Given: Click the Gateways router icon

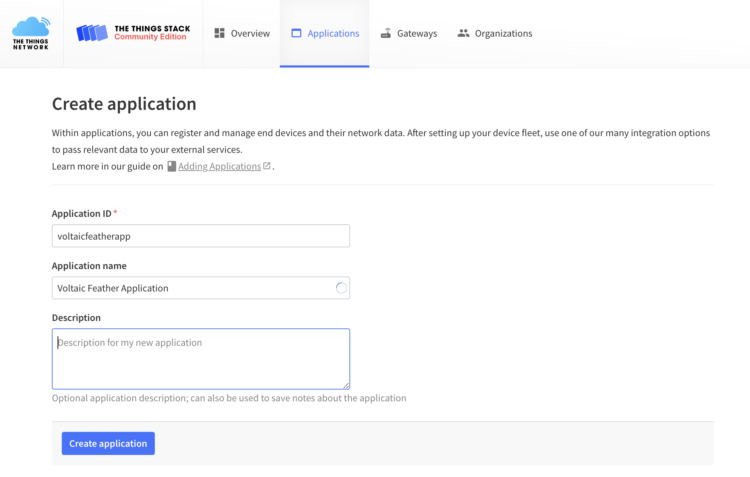Looking at the screenshot, I should point(386,33).
